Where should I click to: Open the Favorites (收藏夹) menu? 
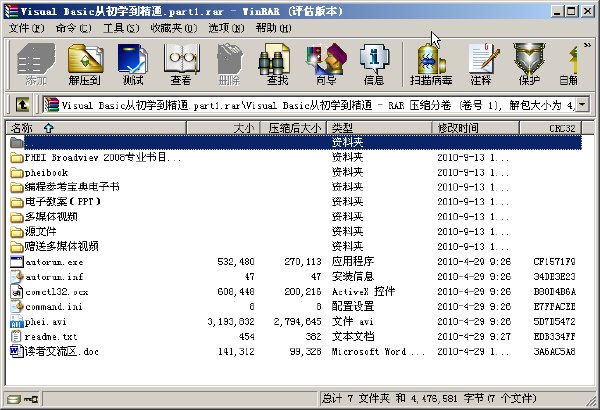[x=174, y=28]
